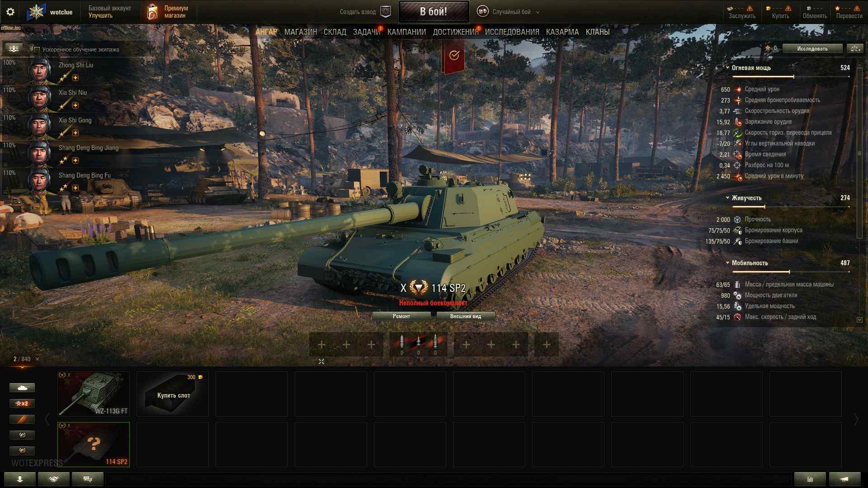The image size is (868, 488).
Task: Enable accelerated crew training checkbox
Action: 38,50
